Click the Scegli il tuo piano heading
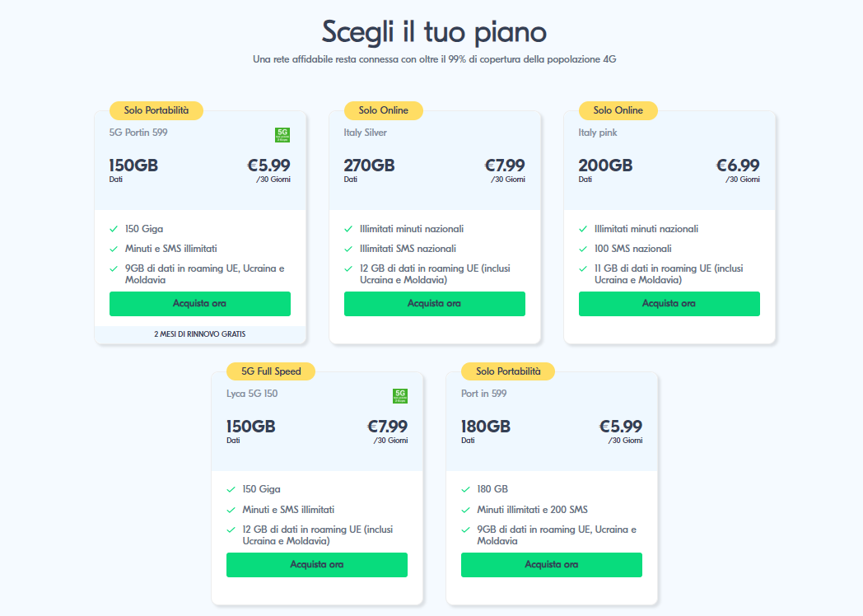Viewport: 863px width, 616px height. pyautogui.click(x=434, y=31)
